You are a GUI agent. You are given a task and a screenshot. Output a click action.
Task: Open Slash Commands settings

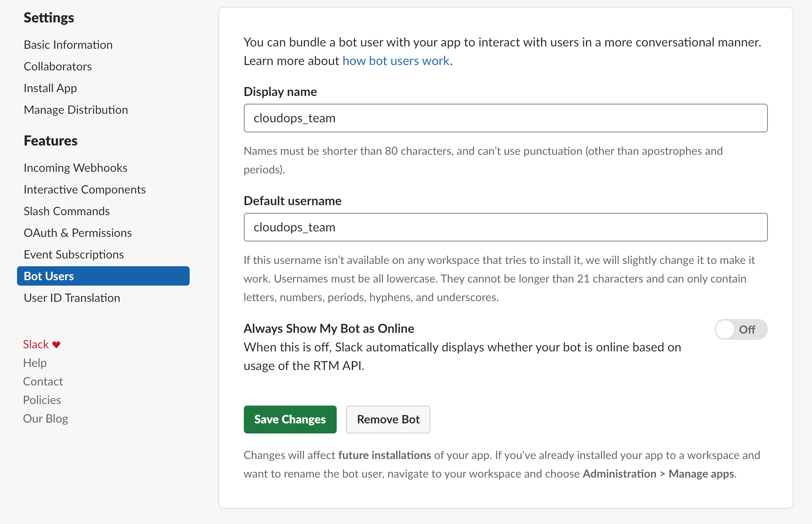pos(67,211)
